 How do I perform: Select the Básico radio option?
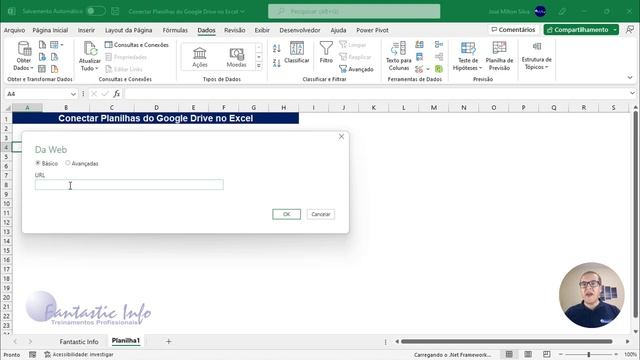pyautogui.click(x=38, y=163)
